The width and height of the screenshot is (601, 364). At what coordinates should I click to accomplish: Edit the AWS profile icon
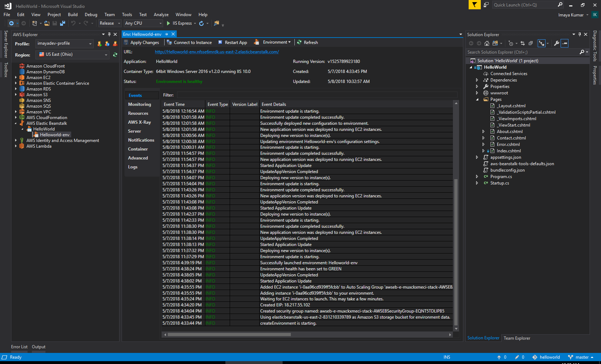point(107,44)
